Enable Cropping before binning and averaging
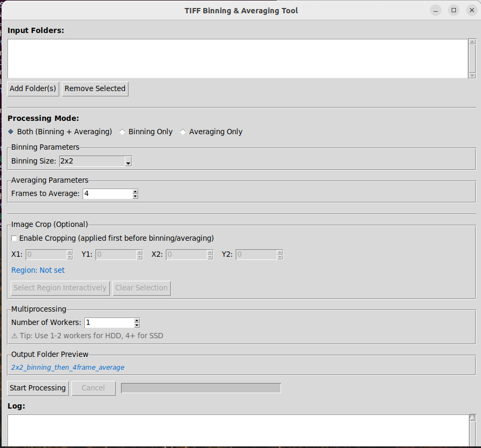Screen dimensions: 481x448 (14, 238)
